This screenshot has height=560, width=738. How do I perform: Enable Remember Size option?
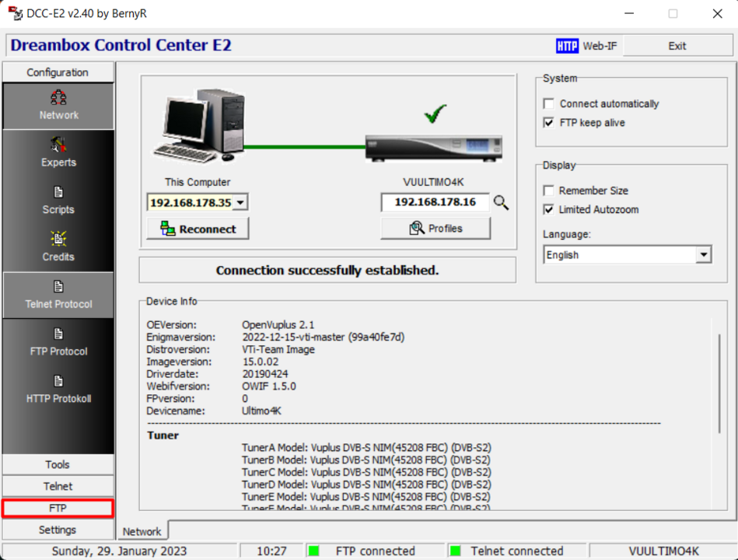point(549,191)
